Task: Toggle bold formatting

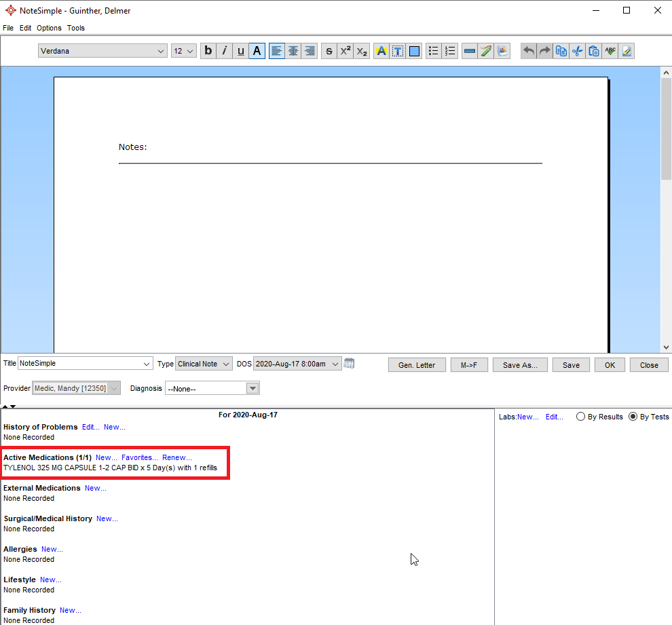Action: 208,51
